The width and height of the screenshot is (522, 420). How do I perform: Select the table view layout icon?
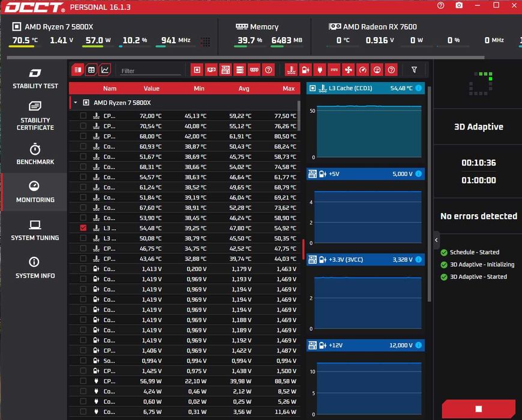91,70
